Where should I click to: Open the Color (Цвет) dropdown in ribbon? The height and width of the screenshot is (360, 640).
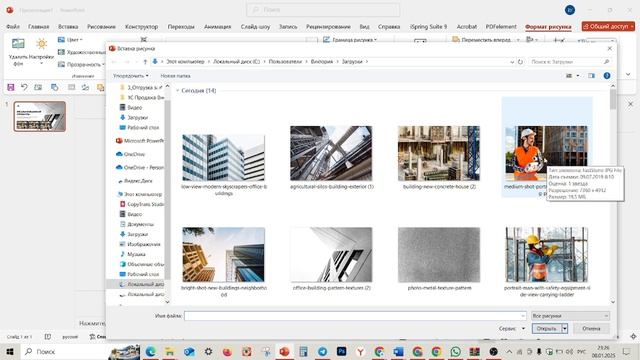click(70, 40)
